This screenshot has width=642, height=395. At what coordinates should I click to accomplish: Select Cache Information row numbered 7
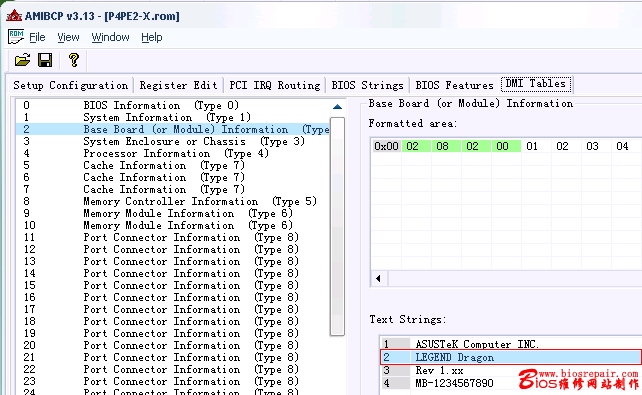[x=172, y=190]
